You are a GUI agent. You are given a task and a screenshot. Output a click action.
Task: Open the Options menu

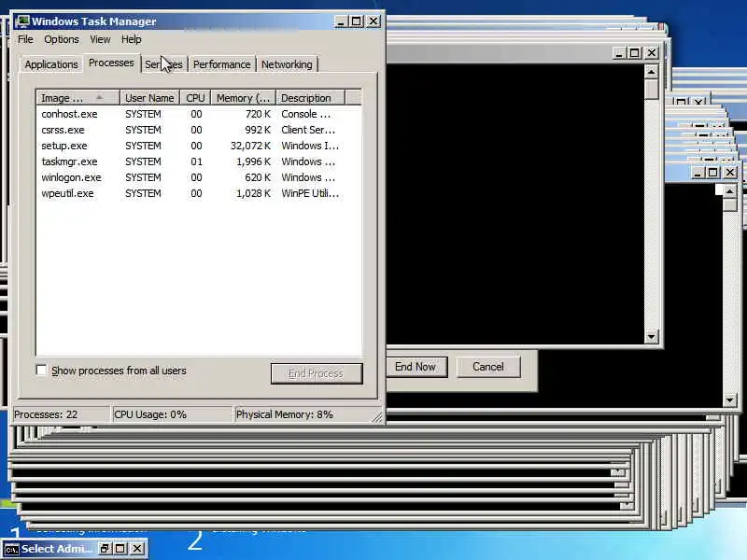62,39
